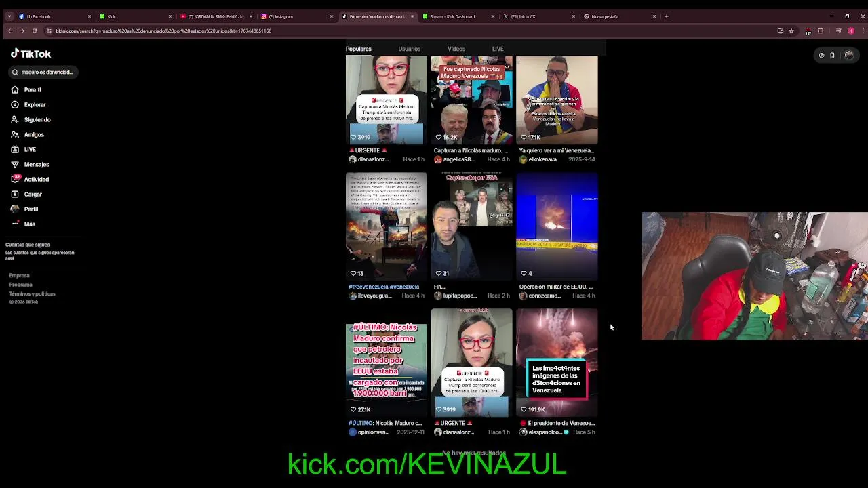The width and height of the screenshot is (868, 488).
Task: Open Perfil page from sidebar
Action: click(x=24, y=209)
